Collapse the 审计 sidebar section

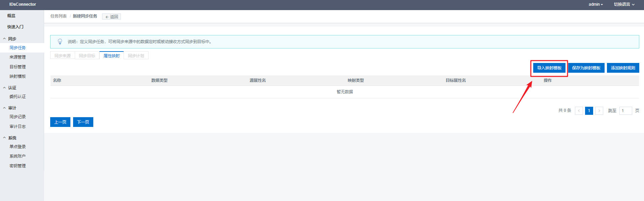pos(5,108)
